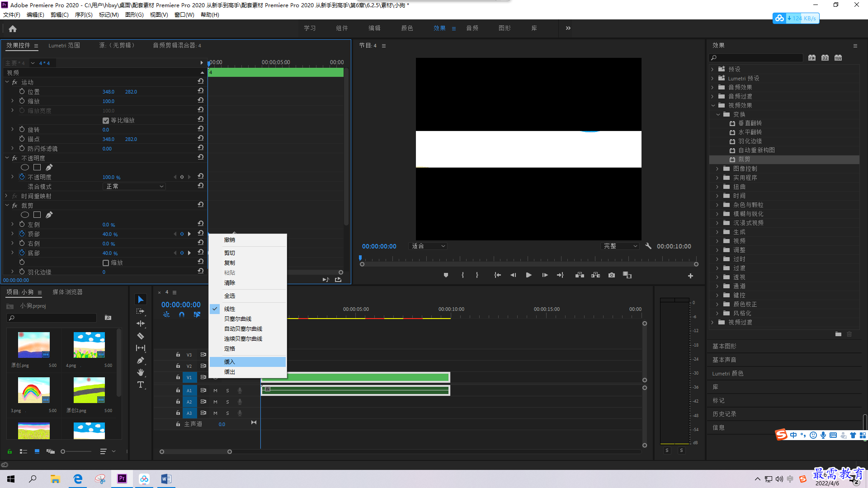Select the Hand tool
The height and width of the screenshot is (488, 868).
141,372
